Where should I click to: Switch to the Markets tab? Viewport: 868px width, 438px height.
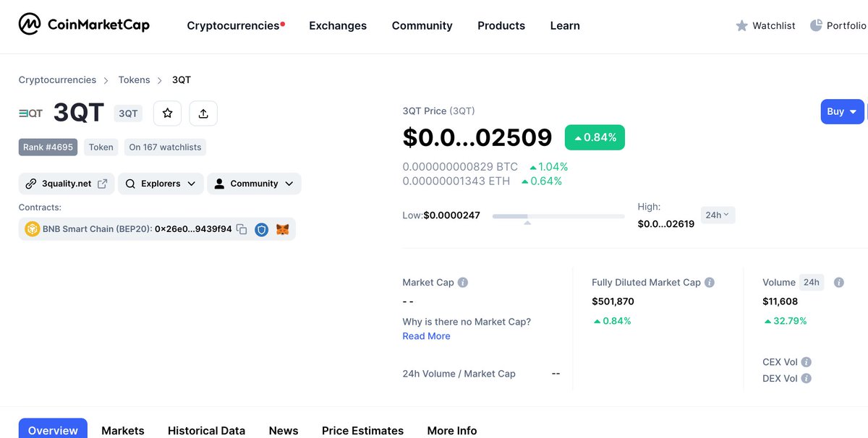pos(123,430)
